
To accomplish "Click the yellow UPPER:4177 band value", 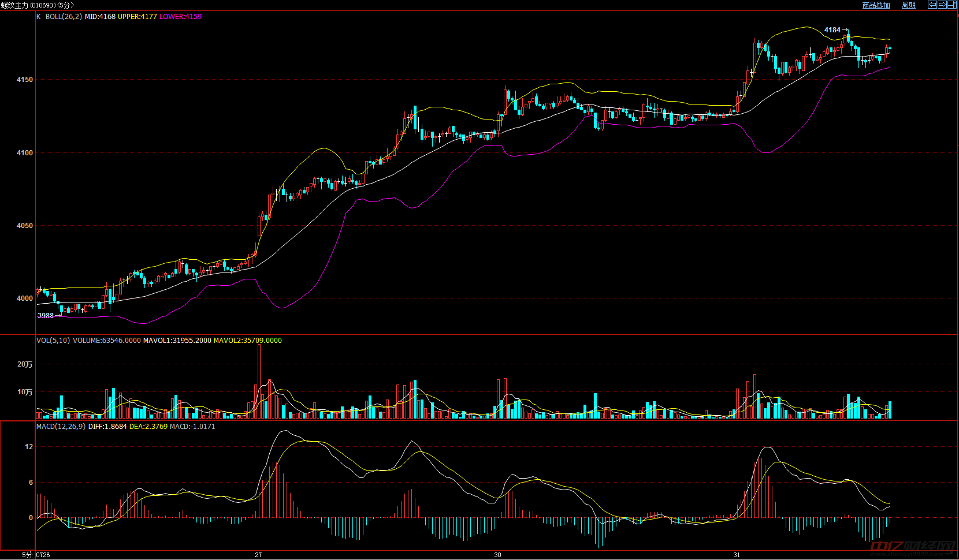I will [x=137, y=17].
